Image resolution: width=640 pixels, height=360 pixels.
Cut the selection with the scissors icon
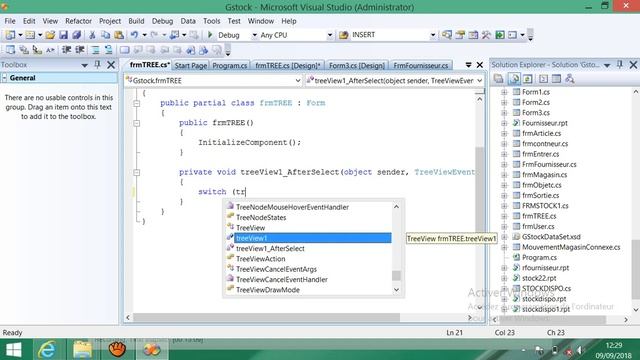(92, 35)
